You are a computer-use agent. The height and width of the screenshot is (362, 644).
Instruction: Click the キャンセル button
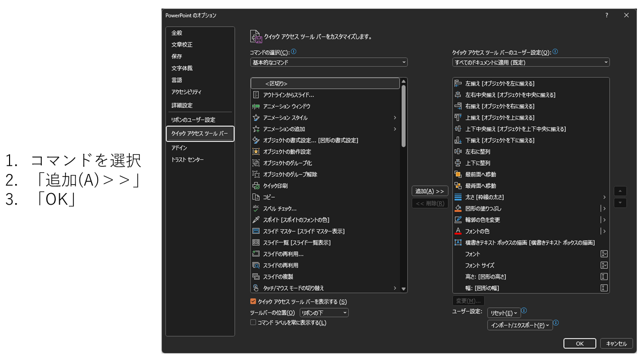pyautogui.click(x=616, y=343)
